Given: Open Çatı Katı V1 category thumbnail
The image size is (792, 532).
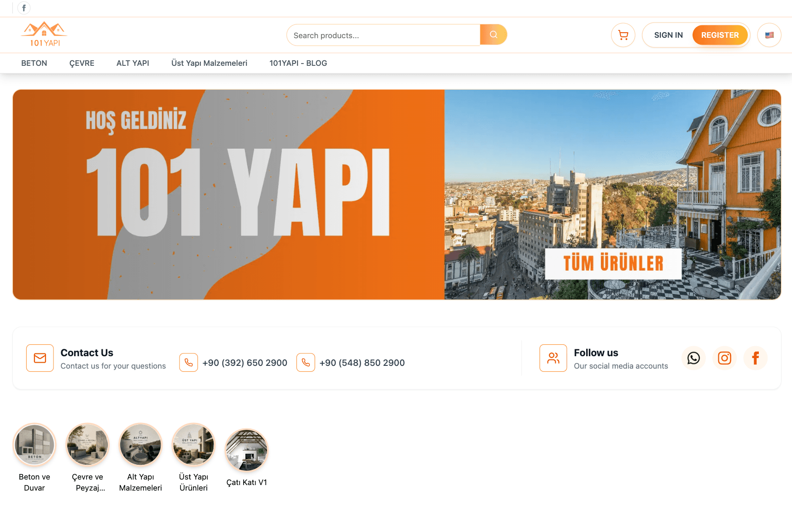Looking at the screenshot, I should tap(246, 450).
